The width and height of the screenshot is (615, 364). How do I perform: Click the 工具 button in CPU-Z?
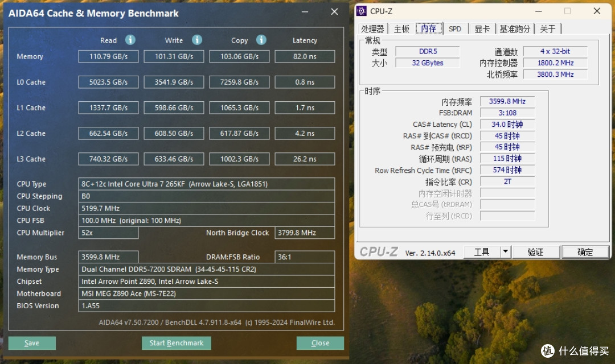[482, 252]
